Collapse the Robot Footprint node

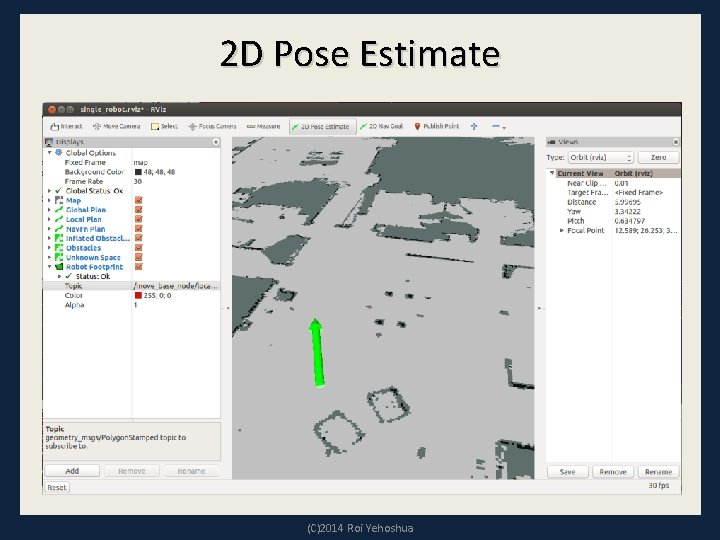point(50,267)
